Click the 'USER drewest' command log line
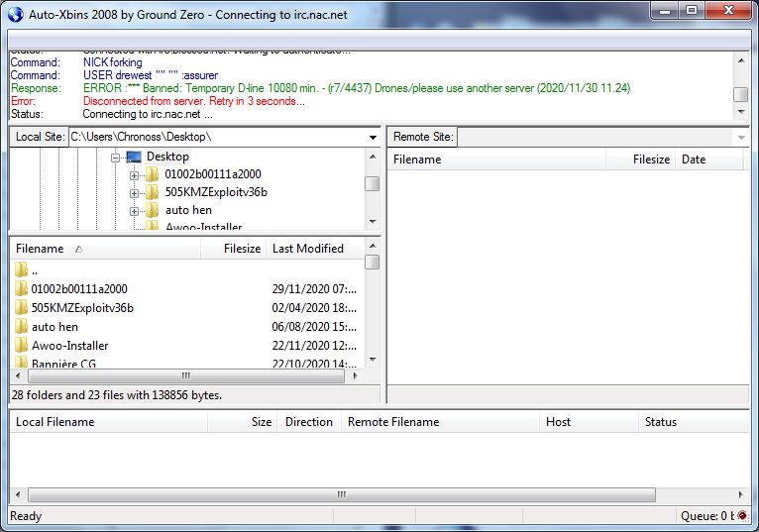 [x=114, y=75]
